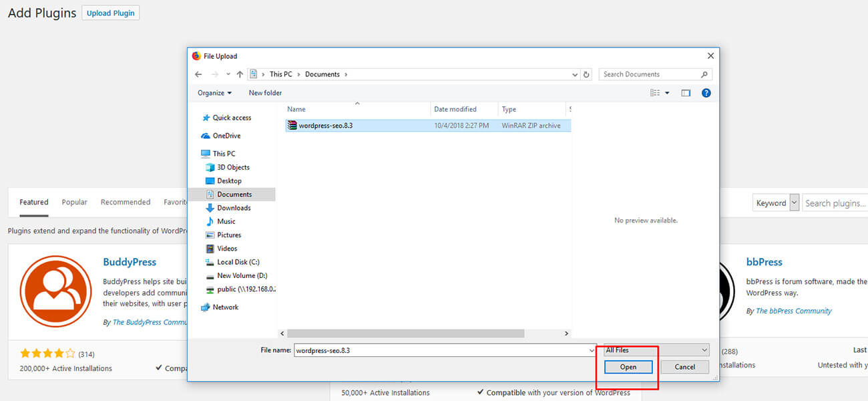Open the Music folder in sidebar
The image size is (868, 401).
click(226, 221)
